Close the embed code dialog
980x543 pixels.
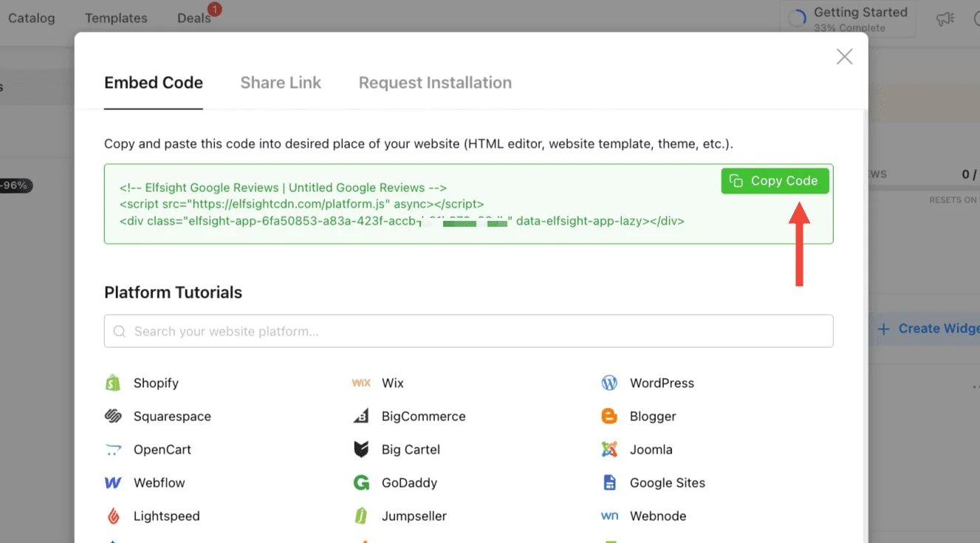pyautogui.click(x=844, y=57)
